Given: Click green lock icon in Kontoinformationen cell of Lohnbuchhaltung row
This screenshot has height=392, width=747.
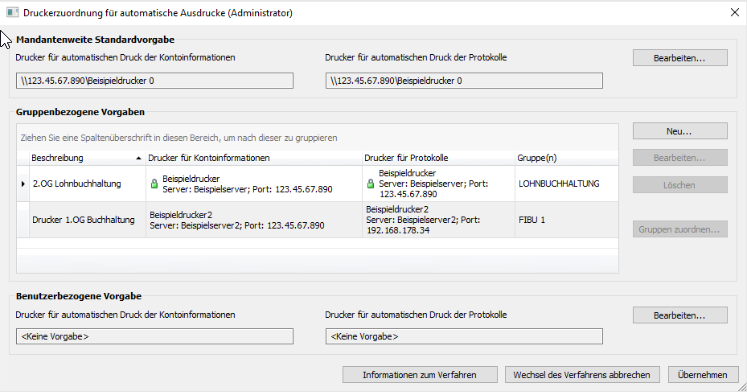Looking at the screenshot, I should [x=154, y=184].
